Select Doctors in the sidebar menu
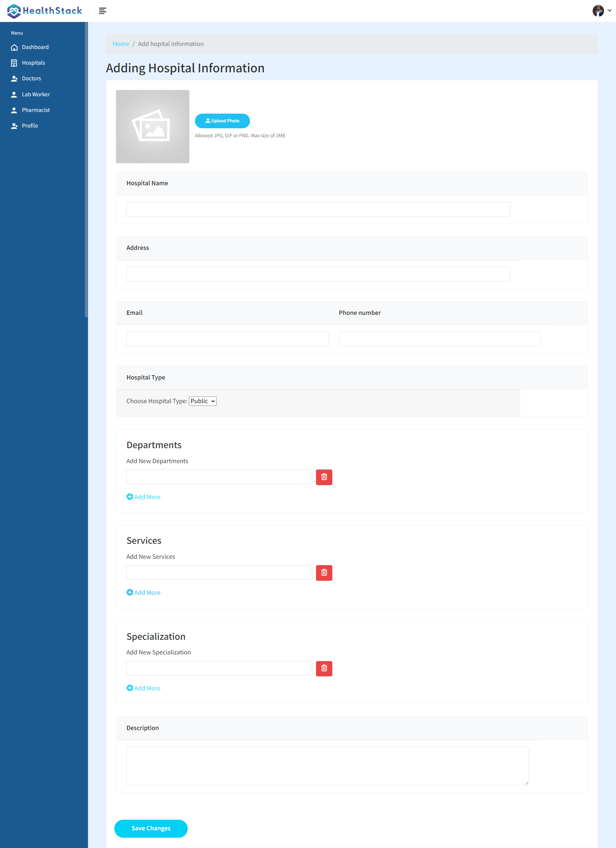The width and height of the screenshot is (616, 848). point(31,78)
